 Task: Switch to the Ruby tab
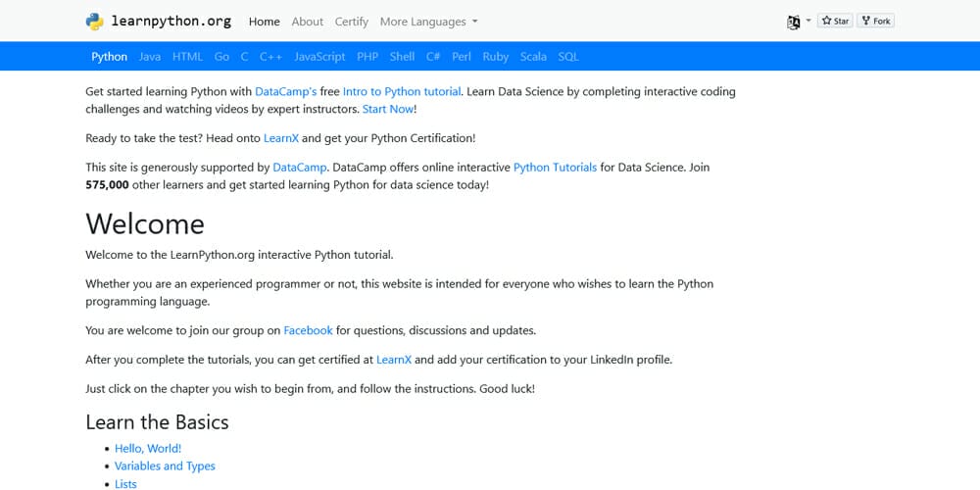[496, 56]
